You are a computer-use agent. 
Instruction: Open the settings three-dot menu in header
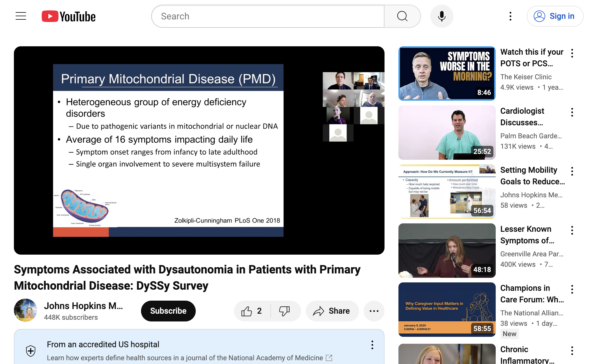[510, 16]
